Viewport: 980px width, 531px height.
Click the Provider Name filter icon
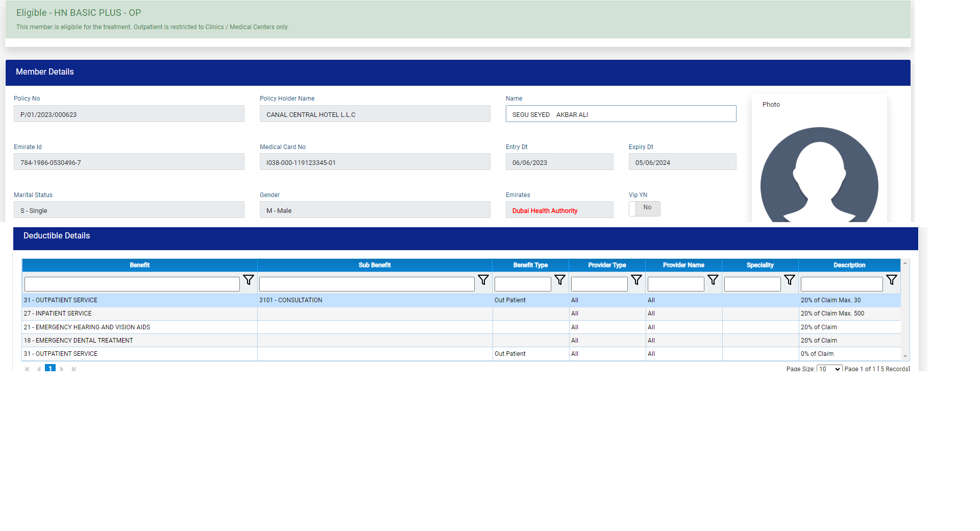713,280
